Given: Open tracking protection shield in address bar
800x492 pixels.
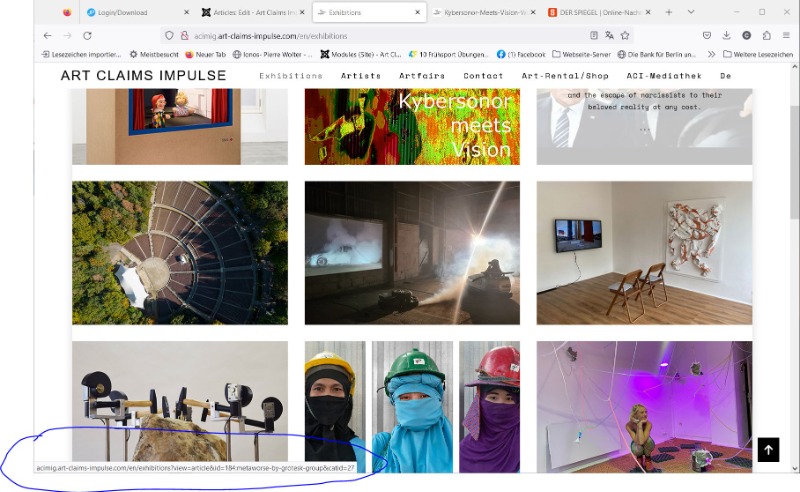Looking at the screenshot, I should pos(169,36).
